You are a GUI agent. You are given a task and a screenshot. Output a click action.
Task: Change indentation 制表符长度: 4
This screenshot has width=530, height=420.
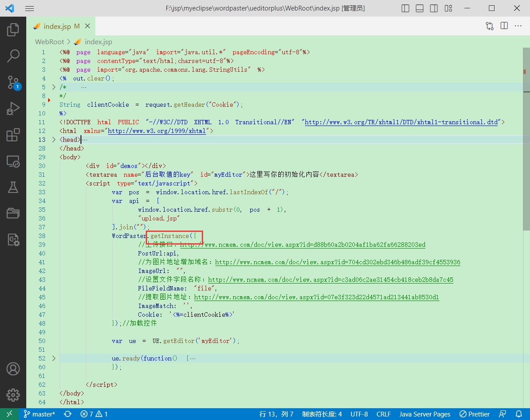click(322, 414)
